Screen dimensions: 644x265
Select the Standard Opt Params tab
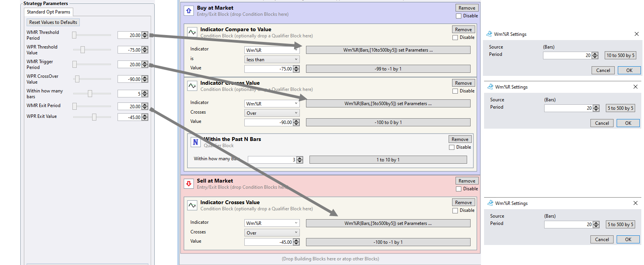coord(49,12)
